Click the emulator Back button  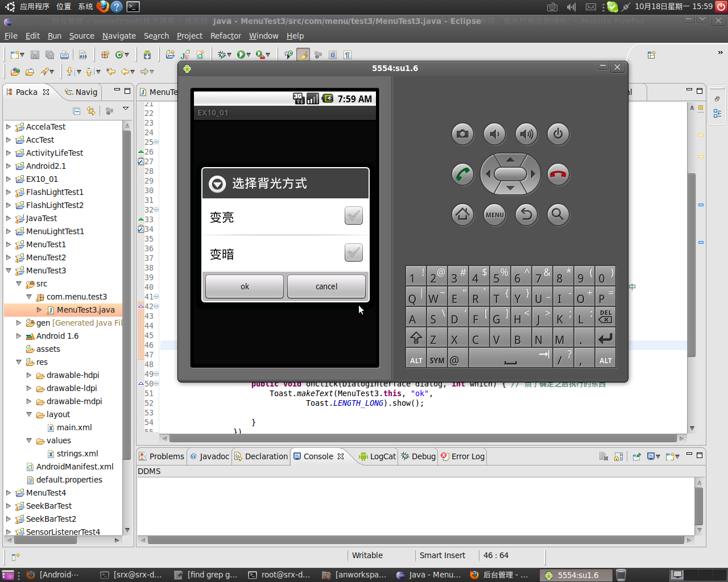(x=526, y=214)
